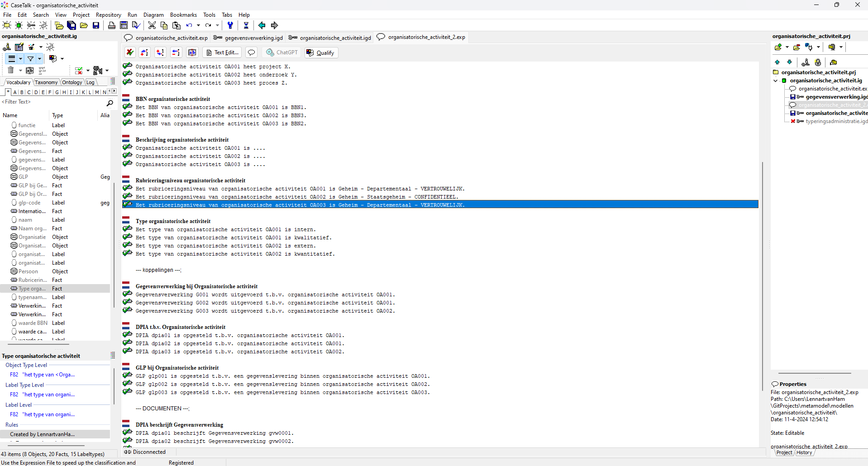Click the unlock padlock icon in project panel
868x466 pixels.
818,62
